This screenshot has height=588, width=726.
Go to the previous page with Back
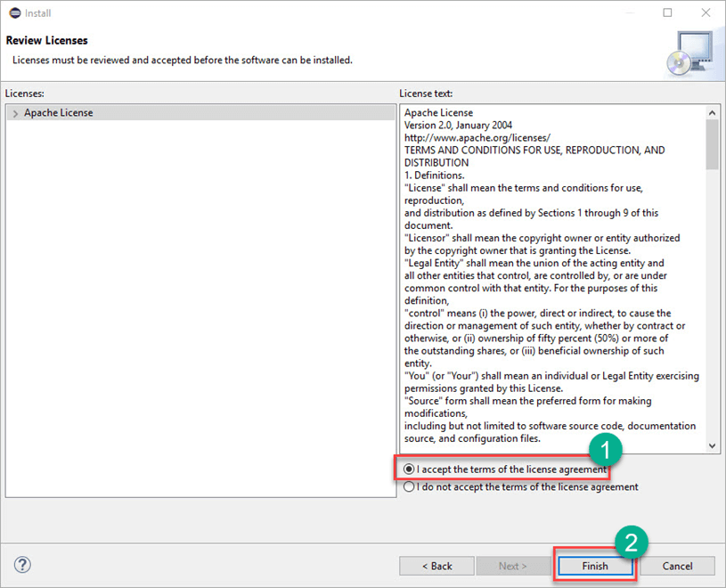[x=436, y=566]
